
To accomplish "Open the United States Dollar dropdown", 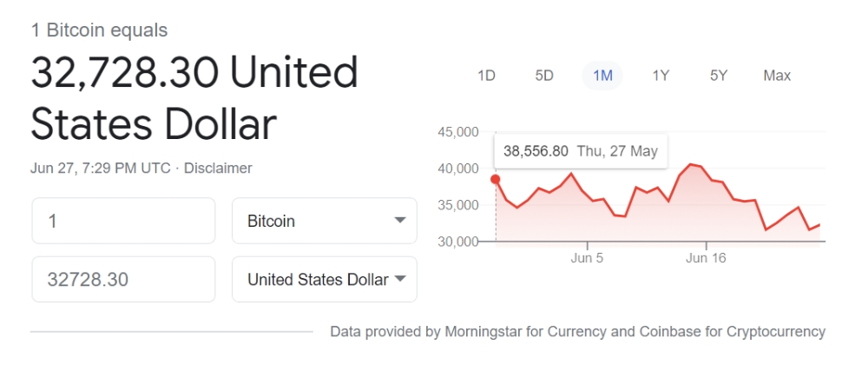I will coord(324,279).
